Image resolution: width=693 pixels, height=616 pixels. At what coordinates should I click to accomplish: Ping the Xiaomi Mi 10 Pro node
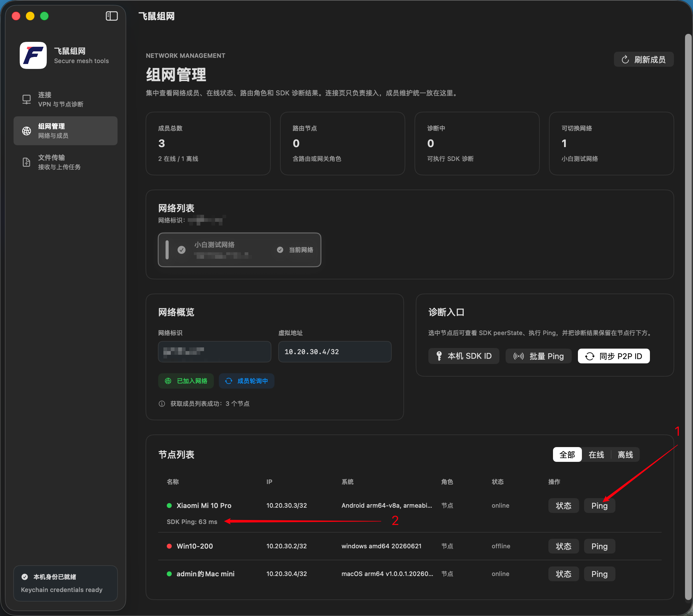pyautogui.click(x=599, y=506)
